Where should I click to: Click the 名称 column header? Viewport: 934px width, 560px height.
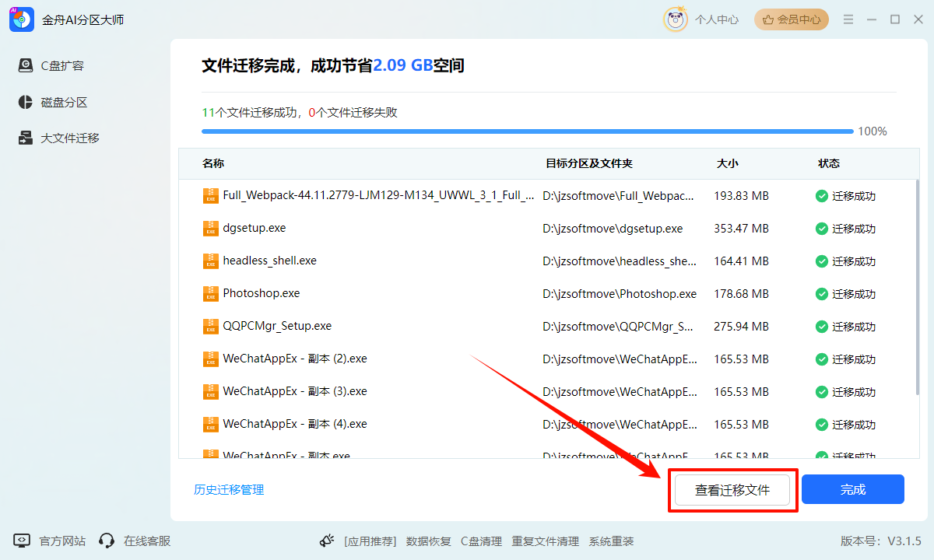pos(213,163)
